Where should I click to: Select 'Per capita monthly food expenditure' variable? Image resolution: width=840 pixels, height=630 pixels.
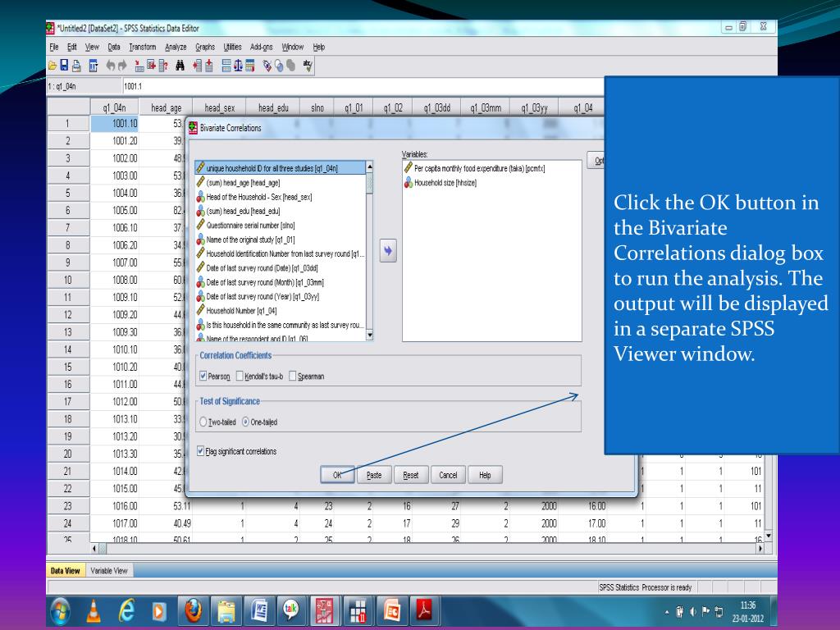point(475,168)
